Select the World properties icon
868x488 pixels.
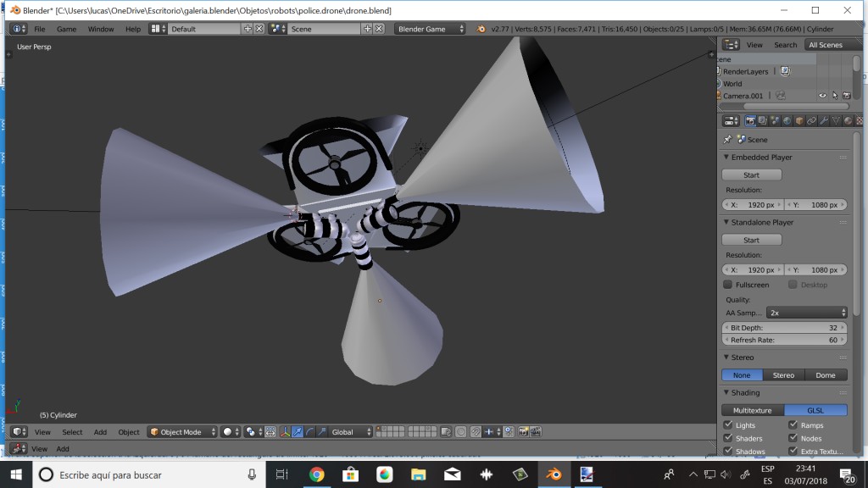[x=787, y=120]
